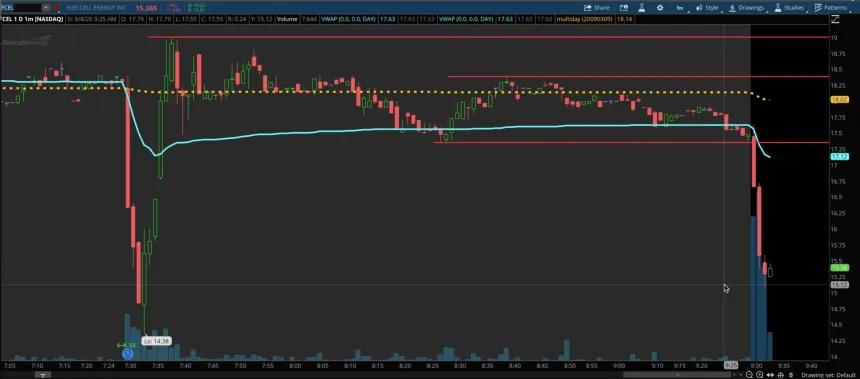Open the 1m timeframe selector
Screen dimensions: 860x379
coord(680,8)
